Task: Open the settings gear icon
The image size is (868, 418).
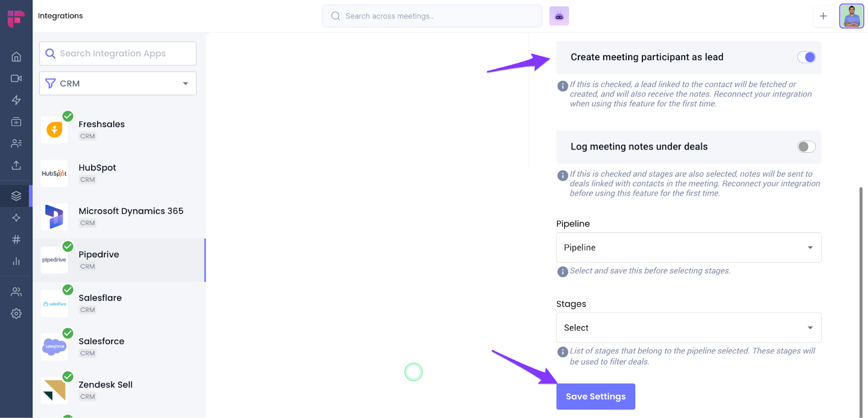Action: [x=16, y=313]
